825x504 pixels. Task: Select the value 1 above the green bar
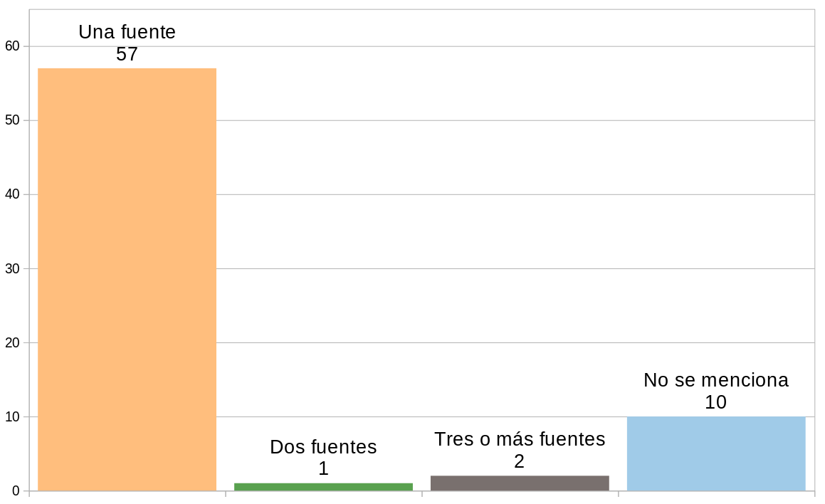323,468
